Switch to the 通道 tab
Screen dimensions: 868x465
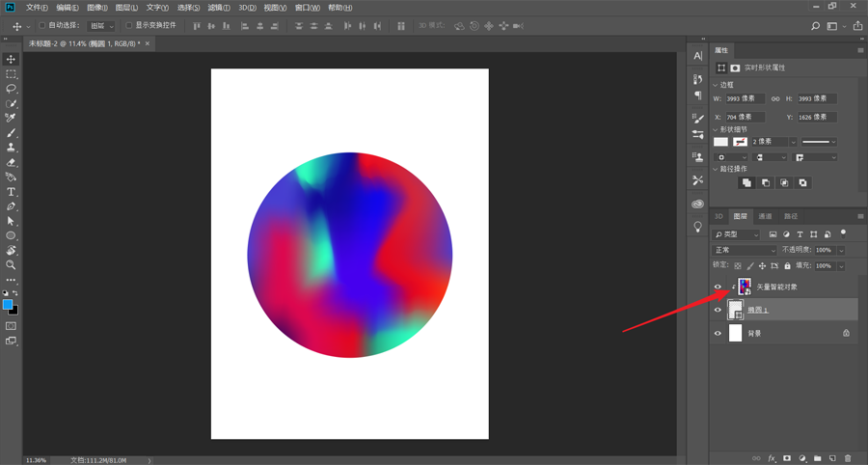pos(765,217)
